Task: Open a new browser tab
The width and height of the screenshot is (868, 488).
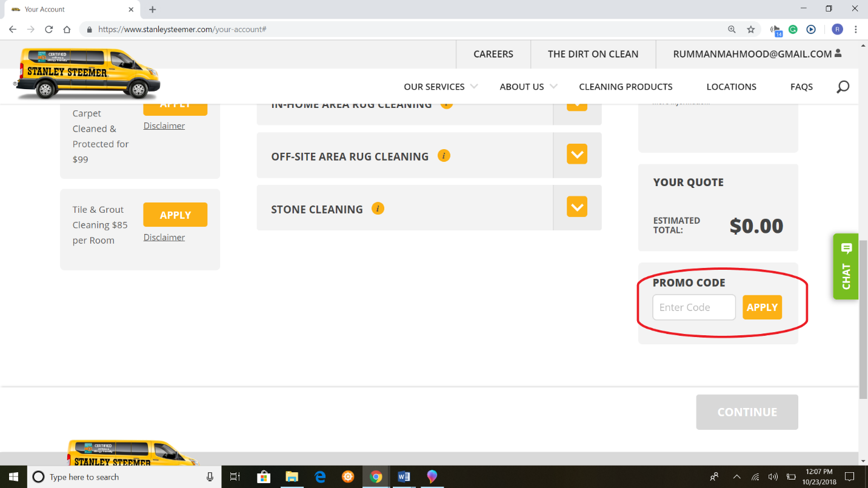Action: click(153, 9)
